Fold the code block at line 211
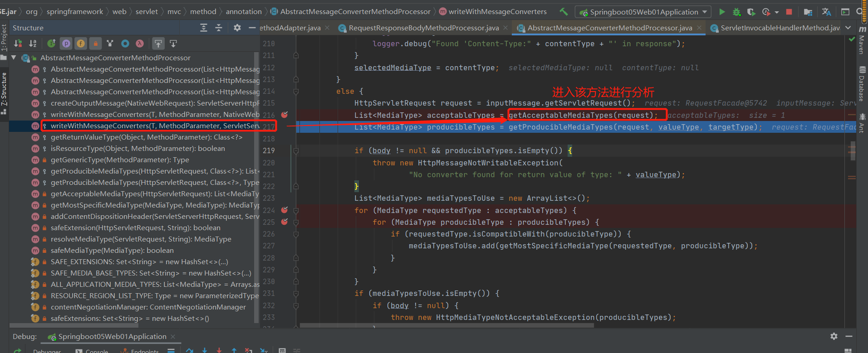 (x=296, y=55)
